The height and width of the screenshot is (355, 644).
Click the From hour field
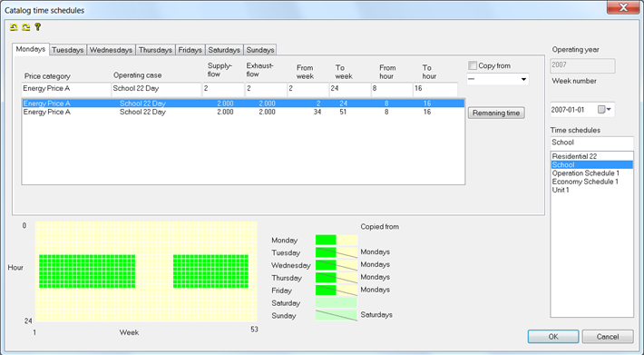click(392, 89)
